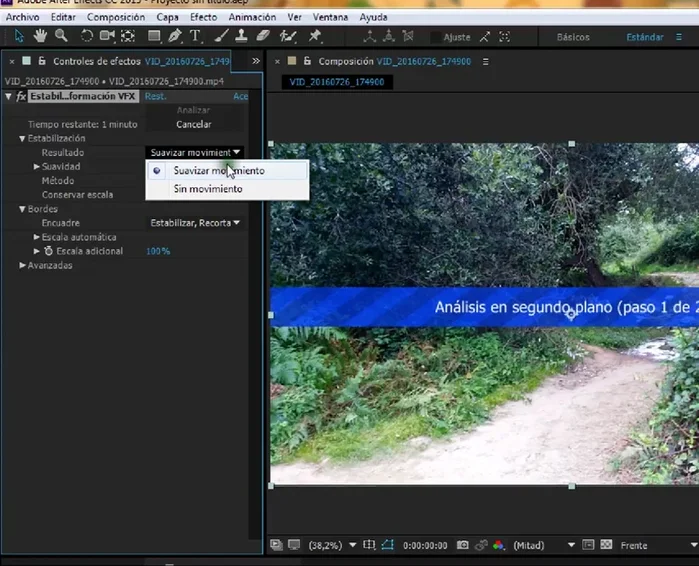This screenshot has height=566, width=699.
Task: Select the Rectangle shape tool
Action: 152,36
